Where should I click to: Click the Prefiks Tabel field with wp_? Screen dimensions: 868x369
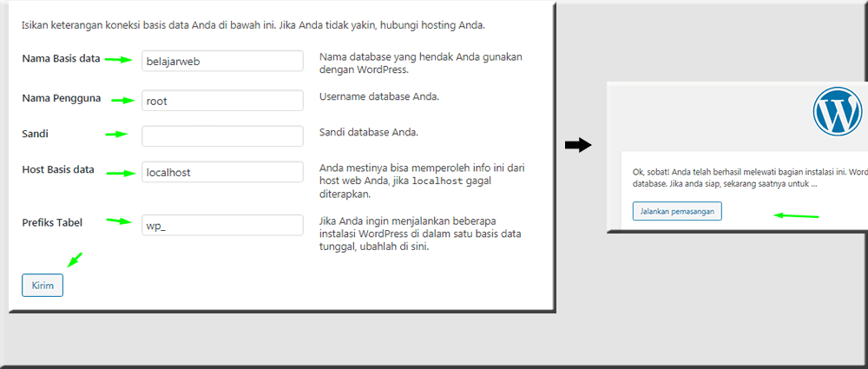pos(222,225)
